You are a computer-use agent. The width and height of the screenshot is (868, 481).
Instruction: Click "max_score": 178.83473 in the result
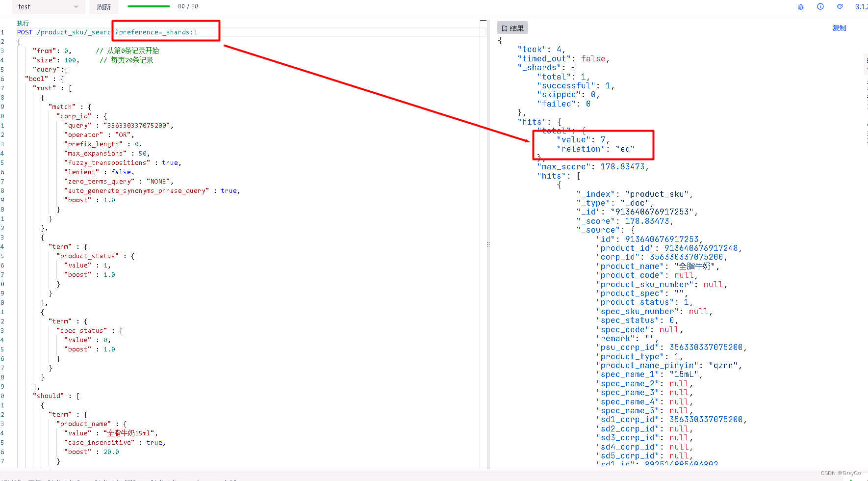[593, 167]
